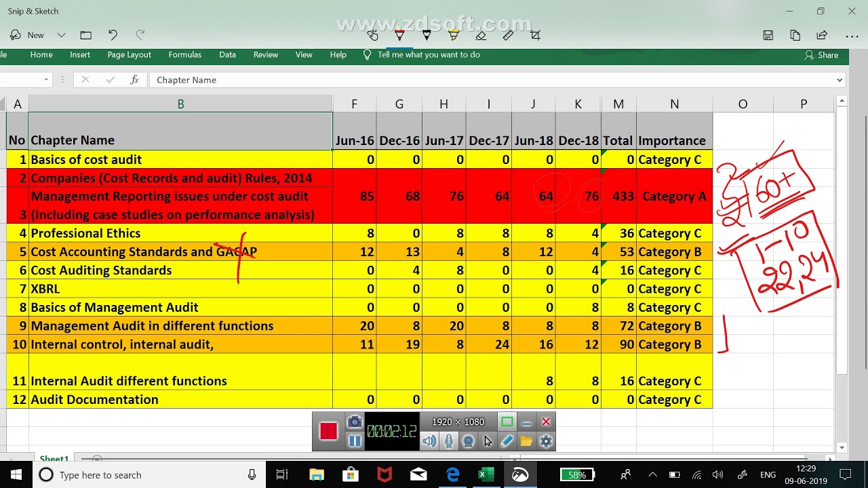Undo the last ink stroke
The width and height of the screenshot is (868, 488).
[113, 35]
